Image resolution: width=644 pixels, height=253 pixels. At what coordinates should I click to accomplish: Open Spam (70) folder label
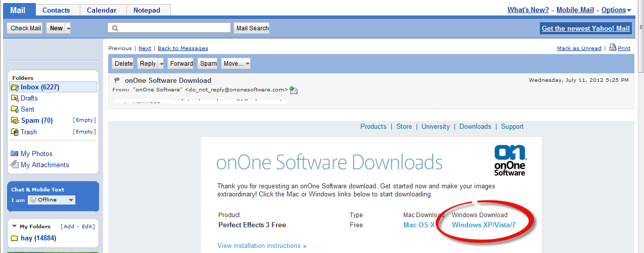coord(37,121)
